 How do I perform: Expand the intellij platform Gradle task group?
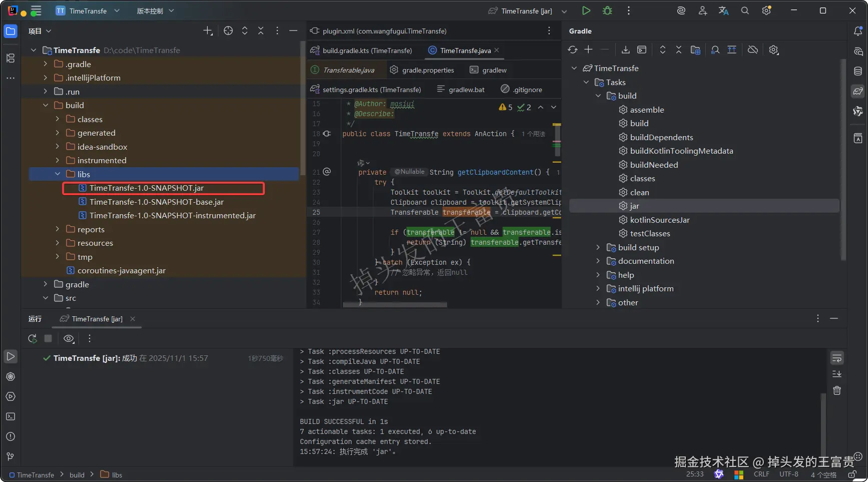click(598, 288)
